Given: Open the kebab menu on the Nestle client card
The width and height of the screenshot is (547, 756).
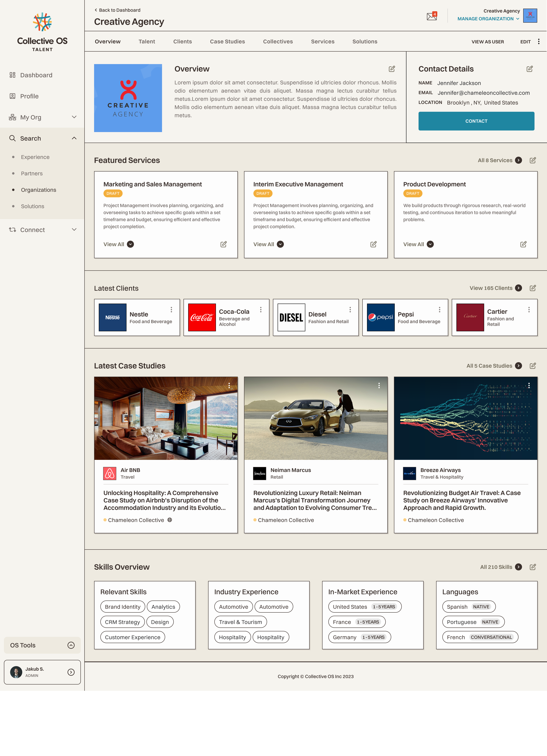Looking at the screenshot, I should (x=171, y=310).
